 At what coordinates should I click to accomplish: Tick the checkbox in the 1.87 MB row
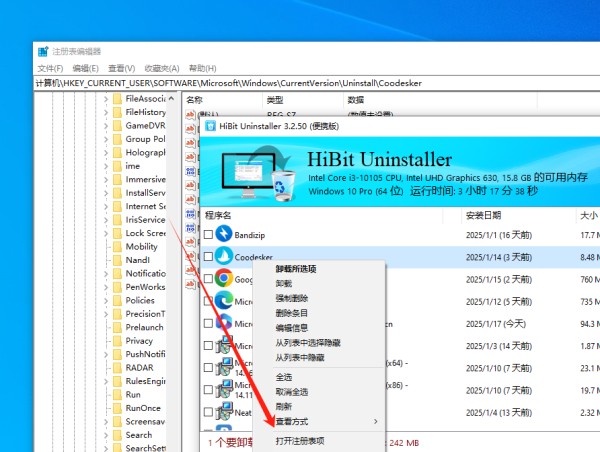tap(208, 346)
